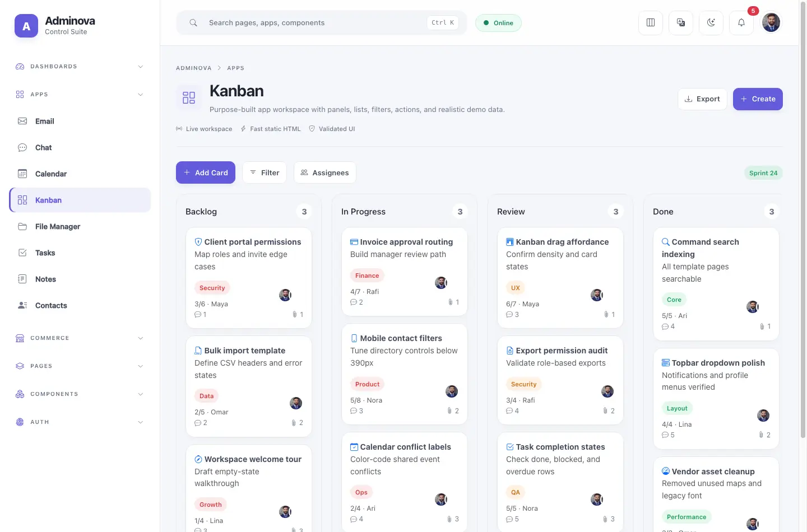Viewport: 807px width, 532px height.
Task: Collapse the Apps sidebar section
Action: 80,95
